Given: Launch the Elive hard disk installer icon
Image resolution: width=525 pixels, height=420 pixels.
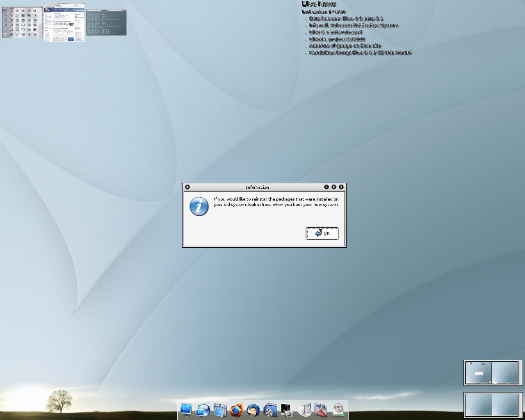Looking at the screenshot, I should tap(338, 410).
